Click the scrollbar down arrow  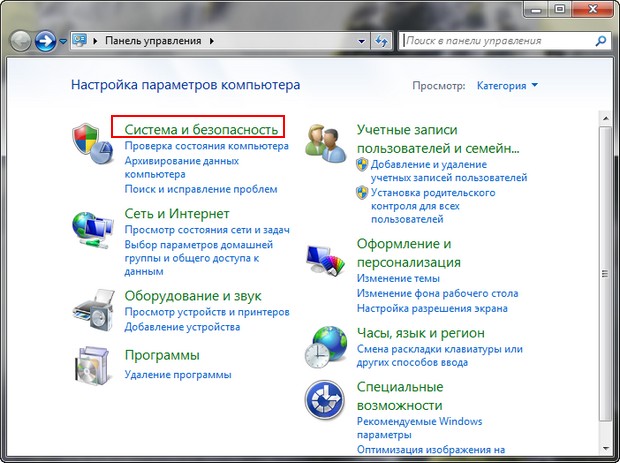tap(605, 448)
